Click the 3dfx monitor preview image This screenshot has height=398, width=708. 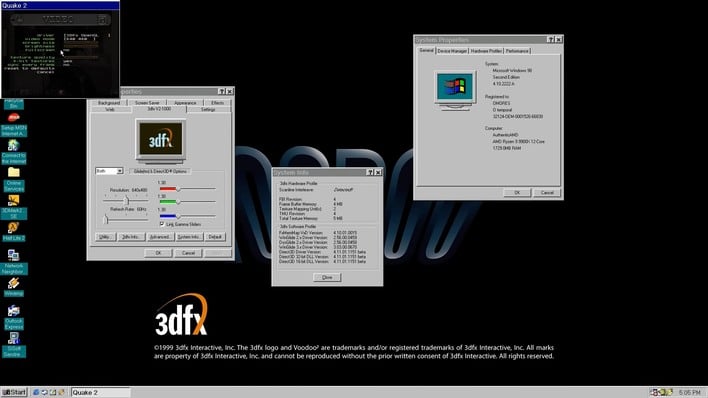click(x=161, y=141)
